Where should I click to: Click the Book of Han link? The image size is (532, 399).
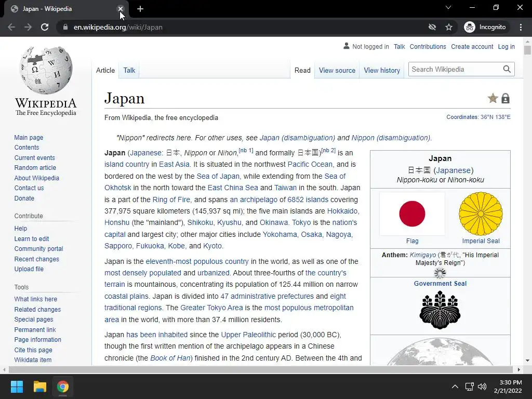(170, 358)
